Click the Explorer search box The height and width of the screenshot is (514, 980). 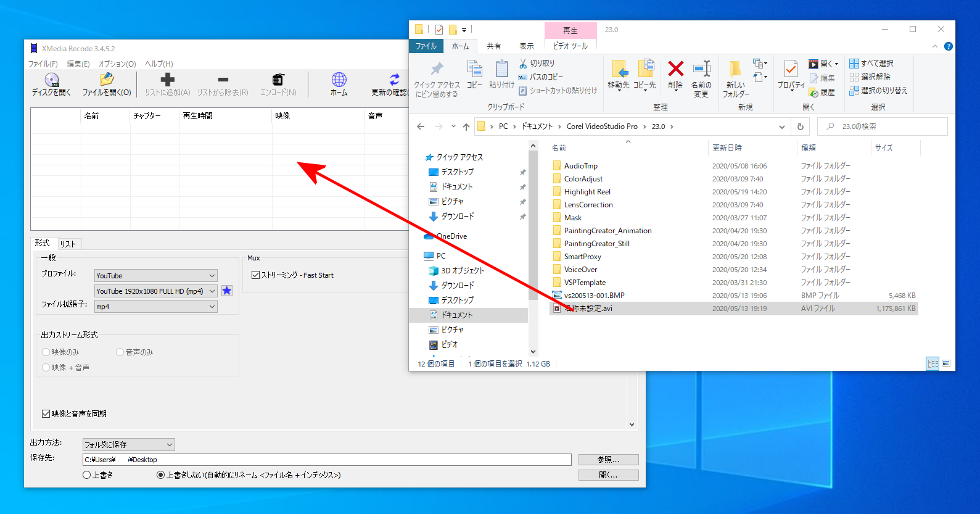click(x=882, y=126)
